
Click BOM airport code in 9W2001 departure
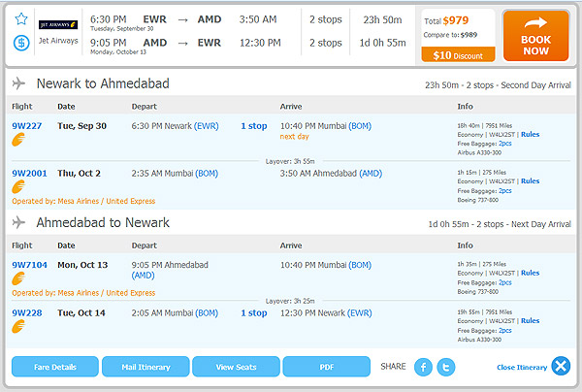coord(207,174)
